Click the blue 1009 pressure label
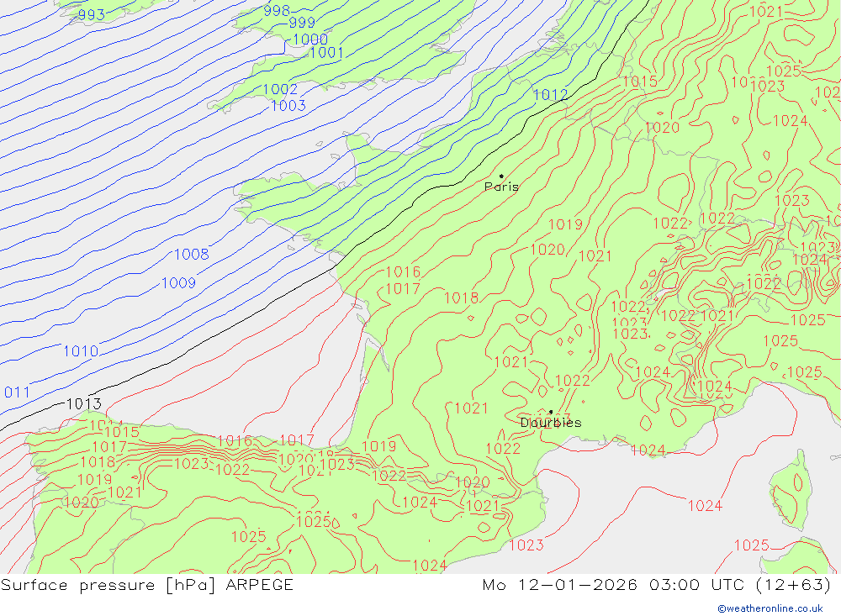The height and width of the screenshot is (616, 841). pos(178,283)
